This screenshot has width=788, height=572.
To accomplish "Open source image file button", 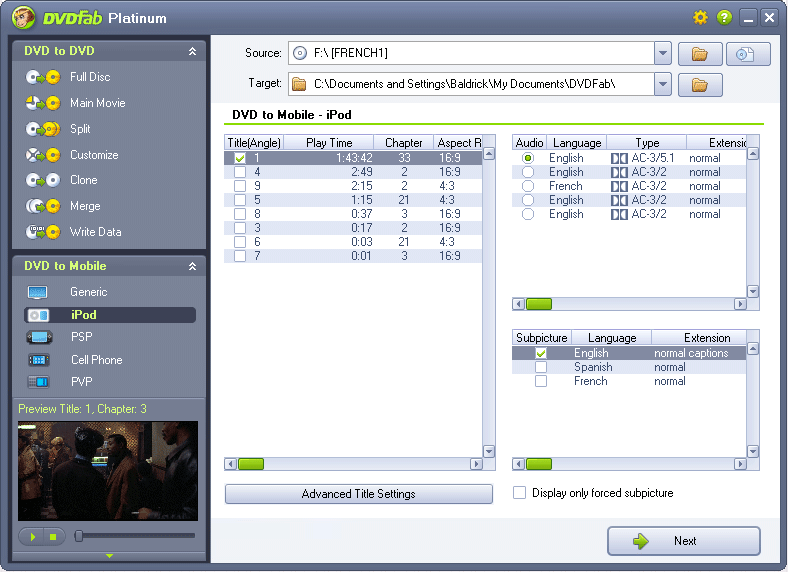I will pyautogui.click(x=748, y=54).
